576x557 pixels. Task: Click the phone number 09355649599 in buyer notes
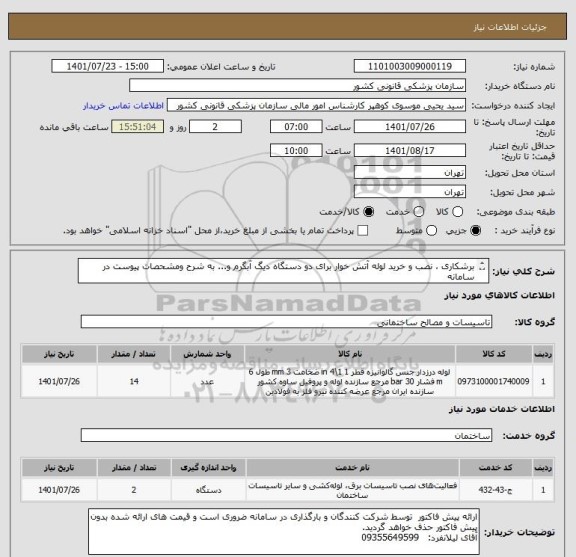click(x=390, y=538)
